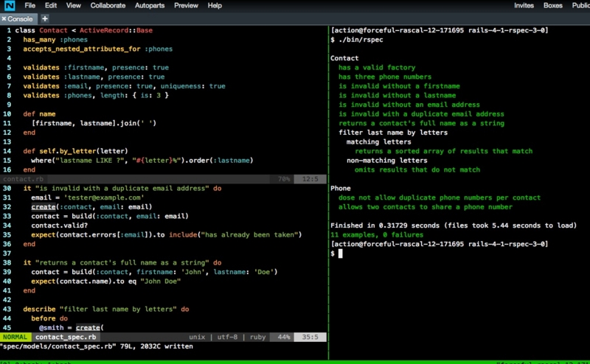Add a new tab with plus button
590x364 pixels.
pyautogui.click(x=45, y=18)
